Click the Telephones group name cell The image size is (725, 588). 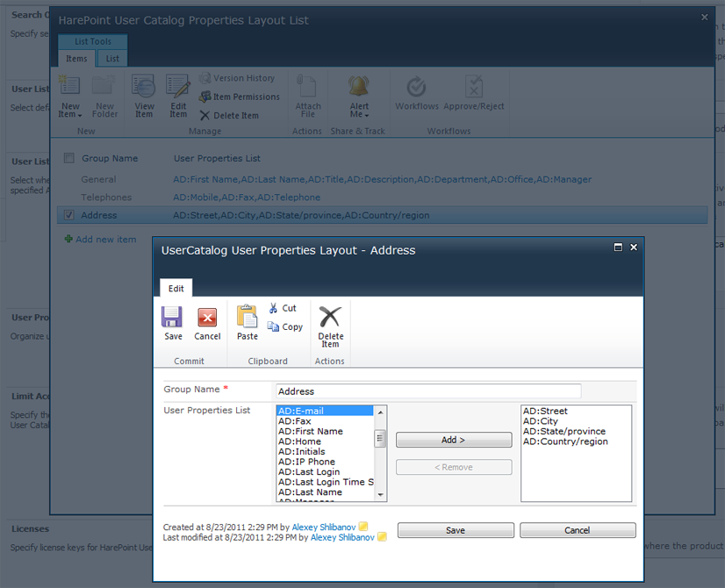(106, 197)
